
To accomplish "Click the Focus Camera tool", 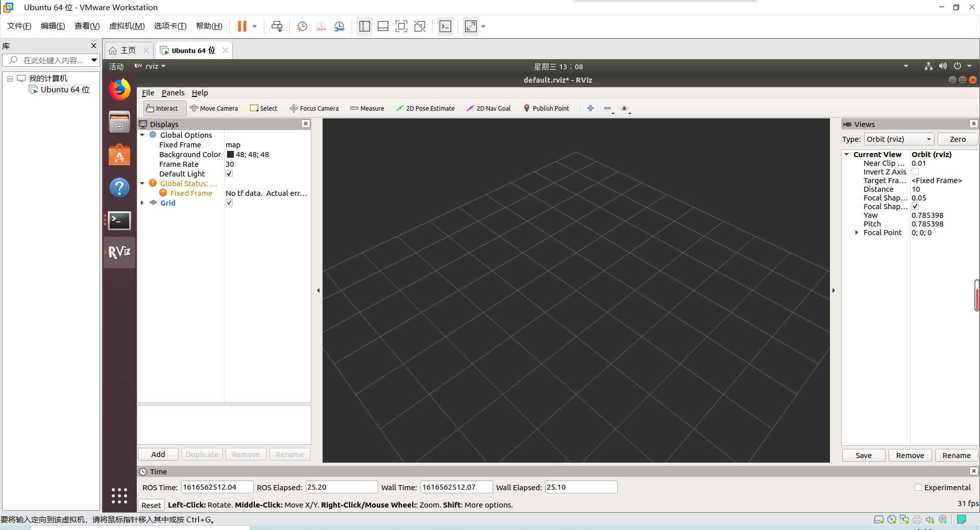I will (313, 108).
